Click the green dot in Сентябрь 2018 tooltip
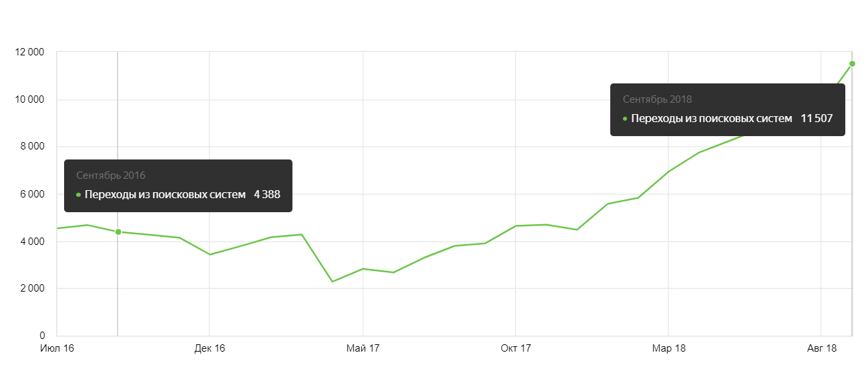The height and width of the screenshot is (387, 868). pyautogui.click(x=625, y=119)
